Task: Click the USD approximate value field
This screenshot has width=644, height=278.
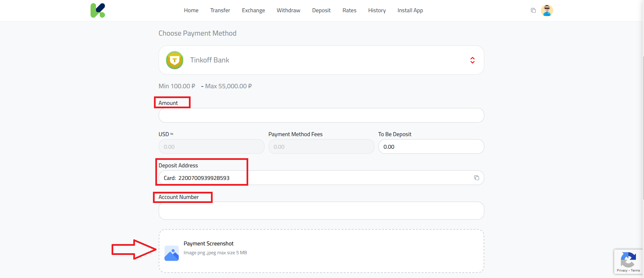Action: [x=211, y=147]
